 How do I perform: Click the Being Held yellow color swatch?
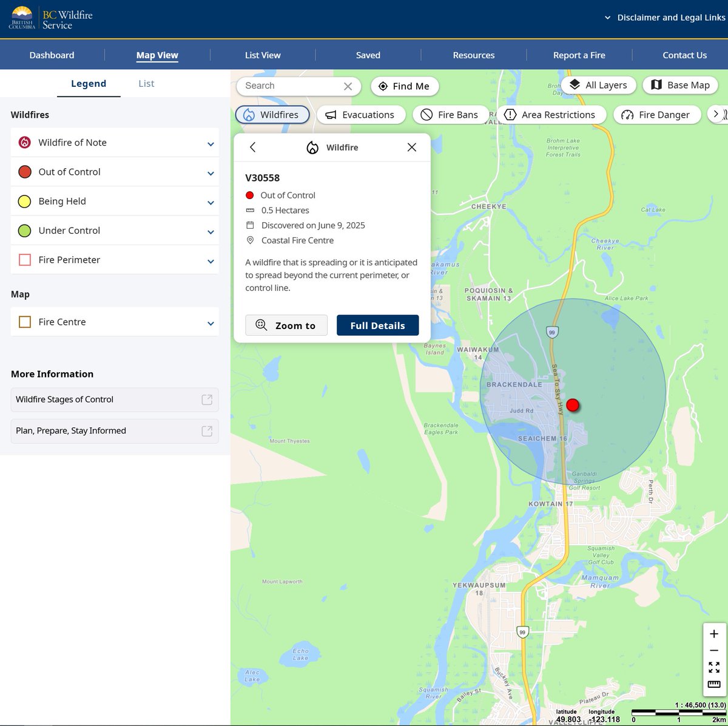pyautogui.click(x=24, y=201)
